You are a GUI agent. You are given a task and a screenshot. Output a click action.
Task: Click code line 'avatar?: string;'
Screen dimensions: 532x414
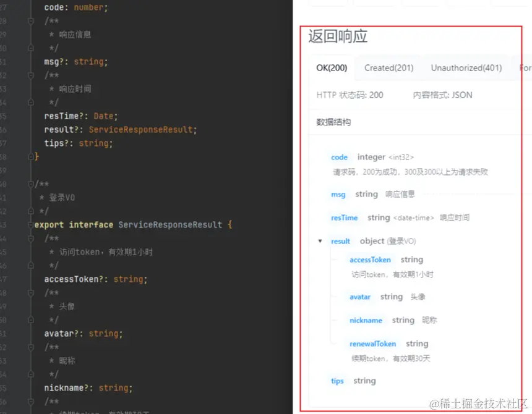click(84, 334)
